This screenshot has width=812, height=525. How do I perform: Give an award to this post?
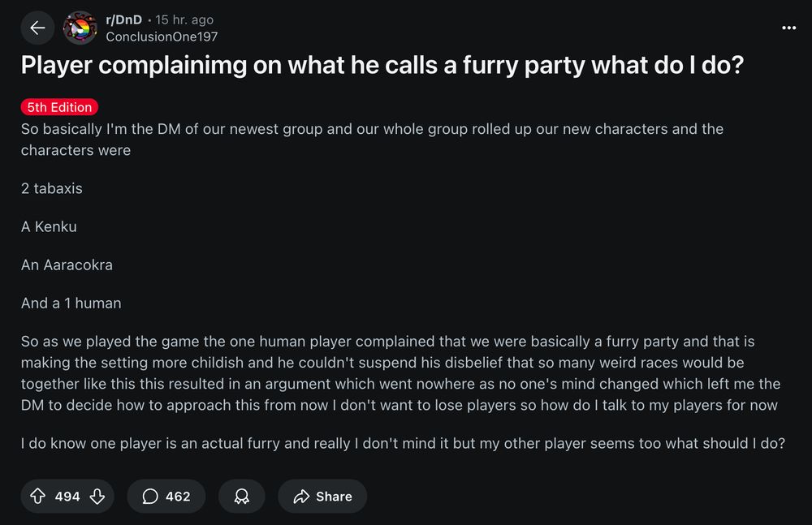(241, 496)
